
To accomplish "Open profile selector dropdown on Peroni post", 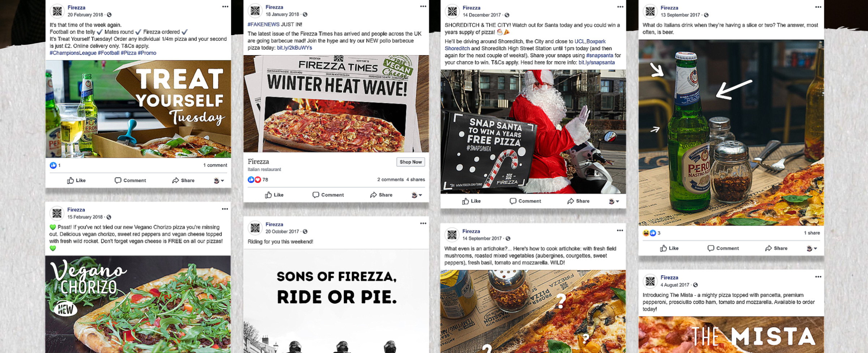I will (812, 248).
